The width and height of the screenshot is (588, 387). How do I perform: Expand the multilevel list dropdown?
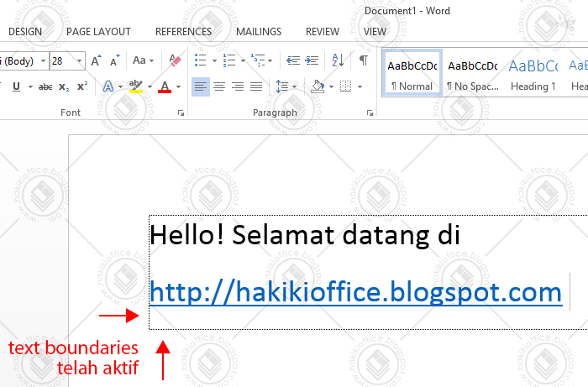coord(270,60)
